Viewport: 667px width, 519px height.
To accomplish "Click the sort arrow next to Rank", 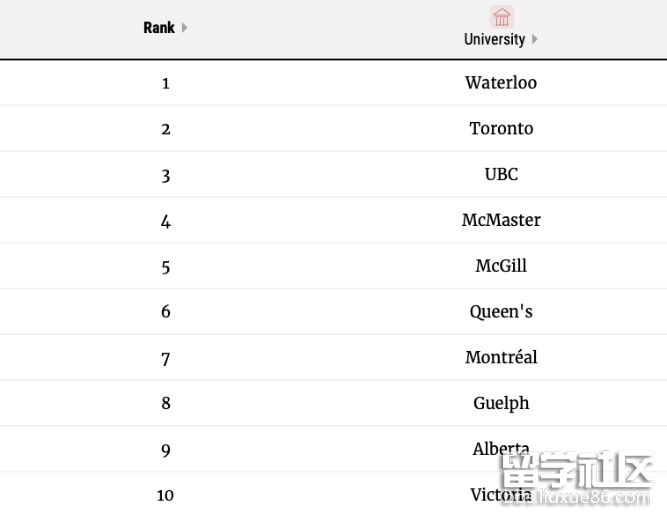I will tap(184, 28).
